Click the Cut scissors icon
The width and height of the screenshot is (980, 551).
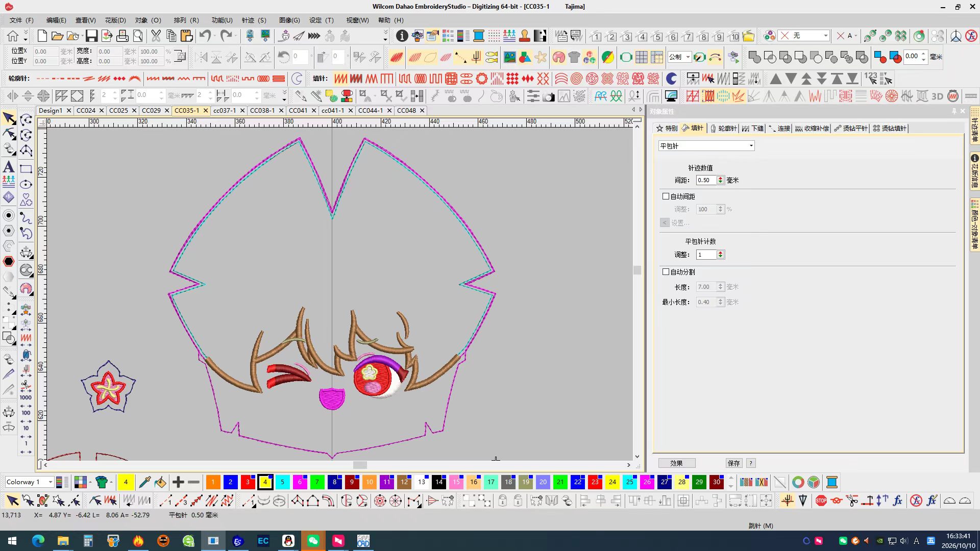(x=156, y=36)
